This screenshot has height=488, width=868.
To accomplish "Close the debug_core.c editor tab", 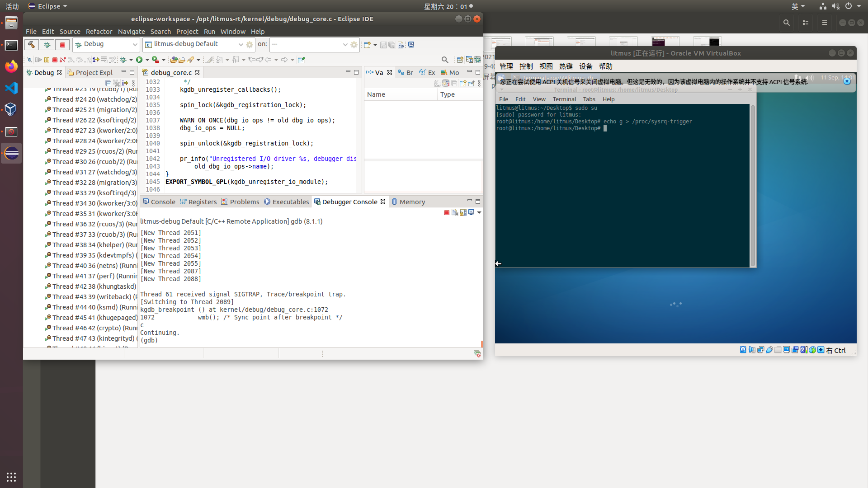I will (197, 72).
